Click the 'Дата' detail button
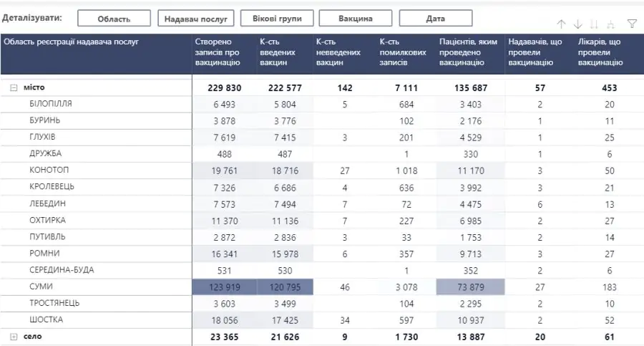 [x=435, y=19]
